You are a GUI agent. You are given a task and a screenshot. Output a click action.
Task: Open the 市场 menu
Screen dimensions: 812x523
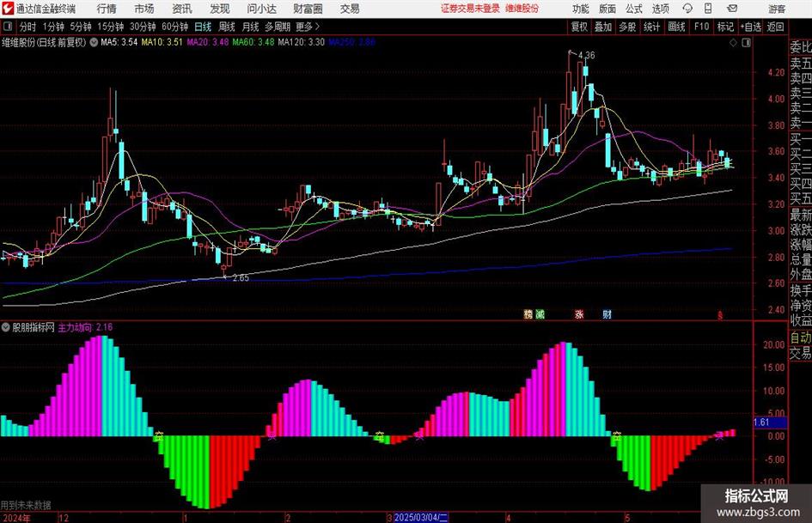pos(144,9)
